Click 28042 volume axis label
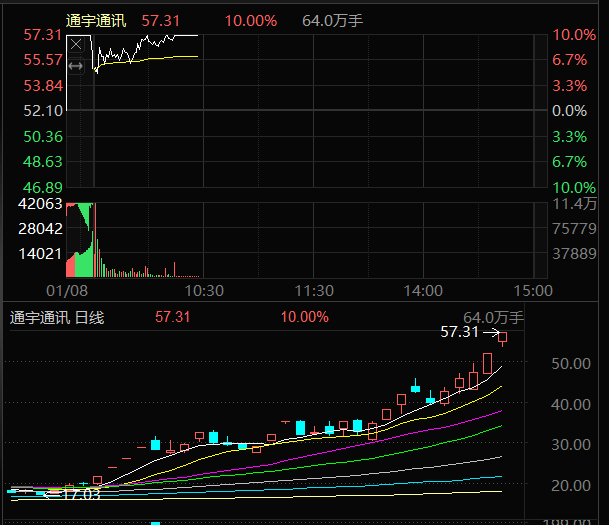The image size is (609, 525). pyautogui.click(x=40, y=229)
